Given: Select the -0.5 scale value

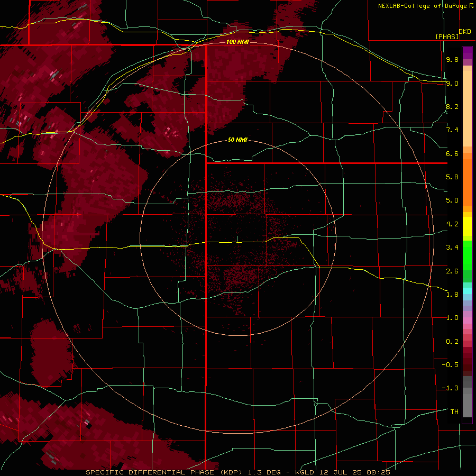Looking at the screenshot, I should [x=450, y=365].
